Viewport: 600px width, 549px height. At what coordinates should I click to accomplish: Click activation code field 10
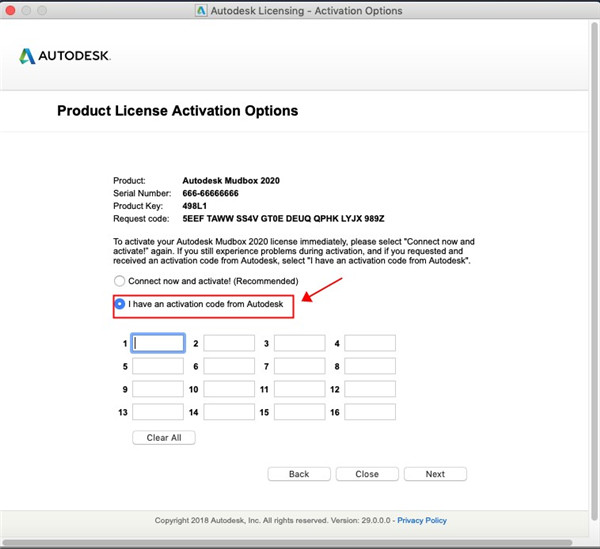tap(229, 389)
